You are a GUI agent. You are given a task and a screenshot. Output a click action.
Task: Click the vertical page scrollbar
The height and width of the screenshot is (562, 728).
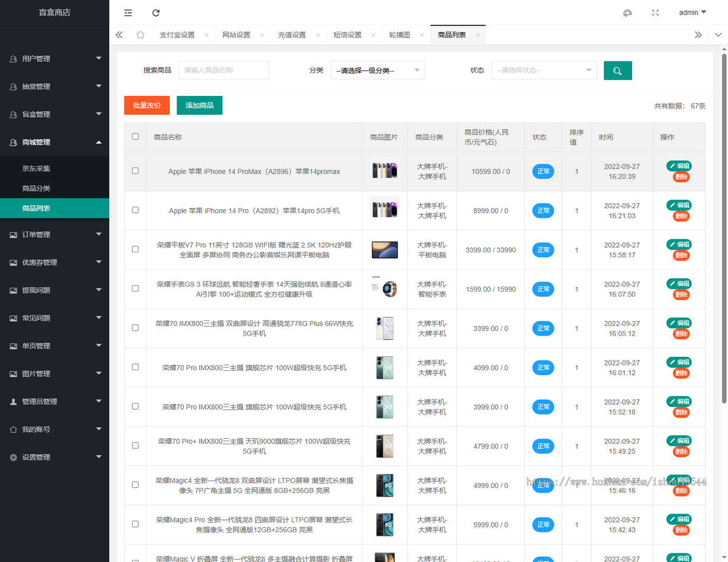point(724,228)
